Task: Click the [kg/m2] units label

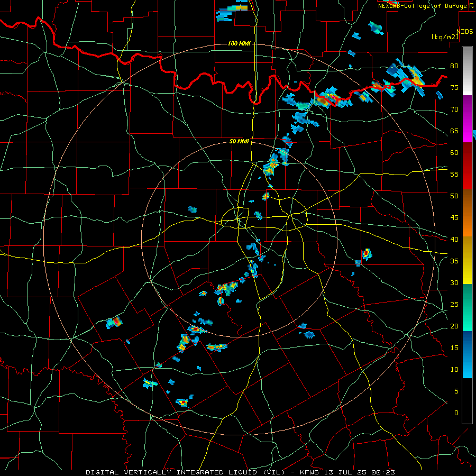Action: [445, 37]
